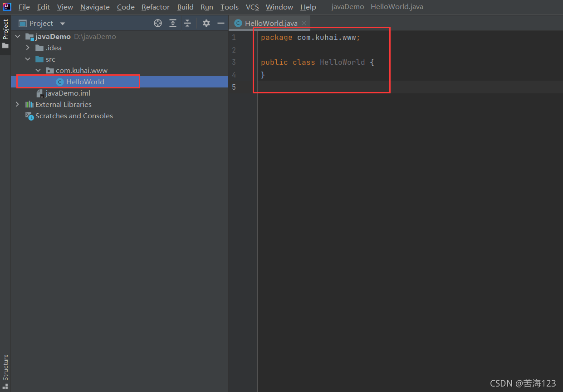Viewport: 563px width, 392px height.
Task: Collapse the src folder
Action: pyautogui.click(x=28, y=59)
